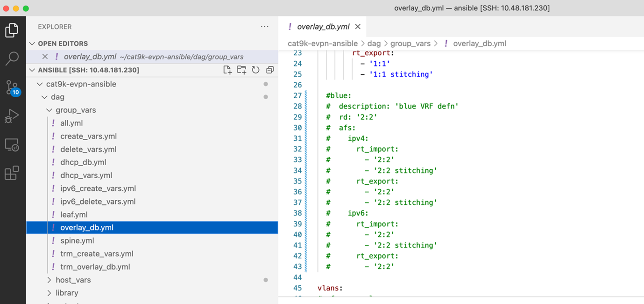Collapse the cat9k-evpn-ansible folder

[40, 84]
